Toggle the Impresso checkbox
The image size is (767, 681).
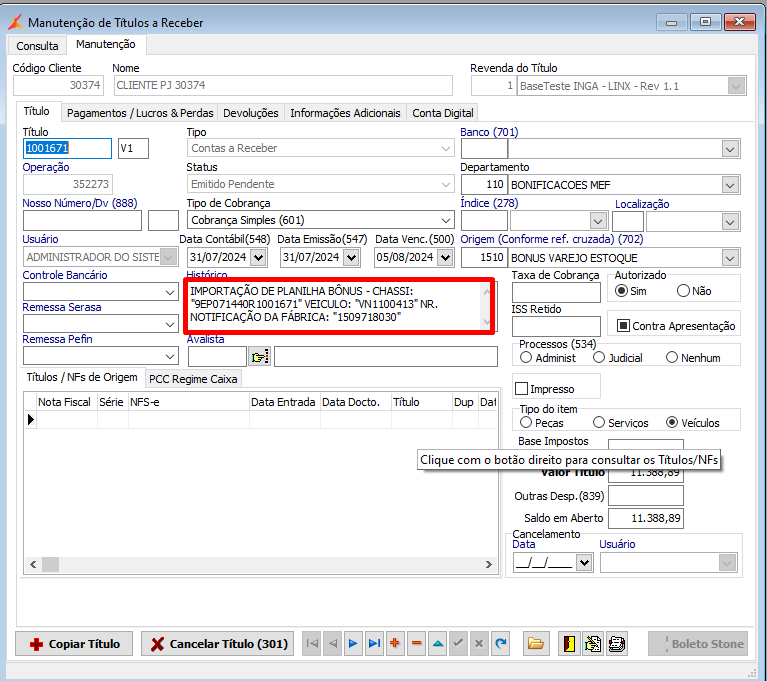521,388
